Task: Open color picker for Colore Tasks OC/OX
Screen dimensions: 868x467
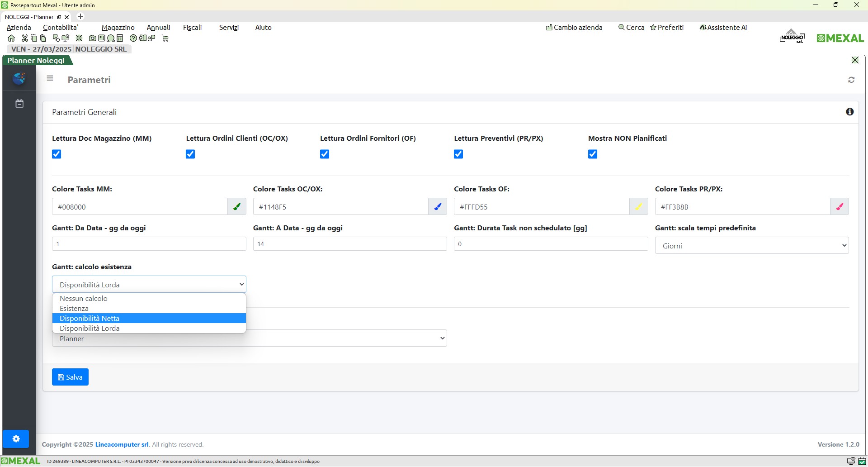Action: 437,207
